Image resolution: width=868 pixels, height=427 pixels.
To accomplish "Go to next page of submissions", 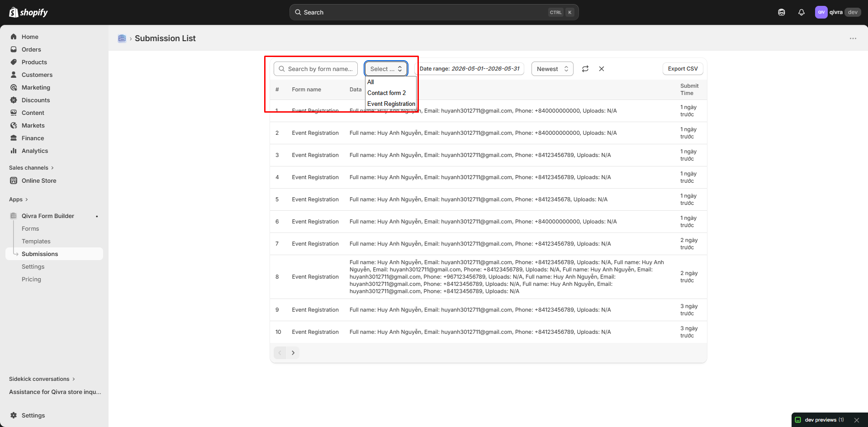I will [x=293, y=353].
